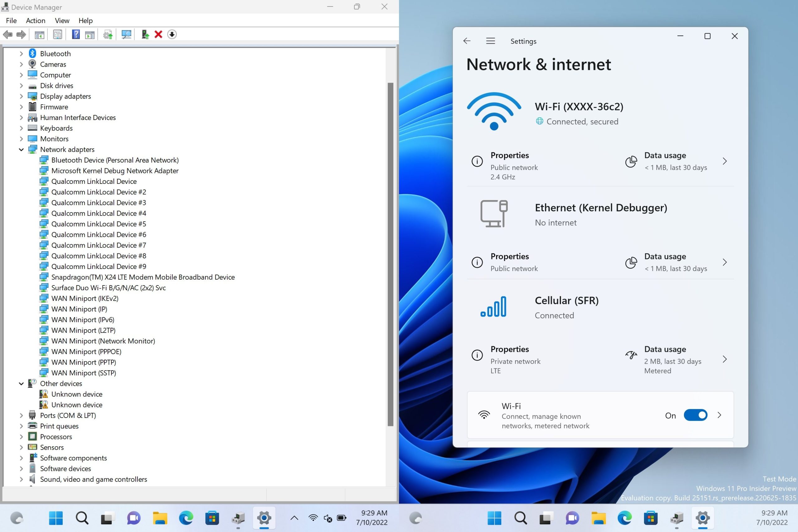Viewport: 798px width, 532px height.
Task: Expand the Display adapters category
Action: coord(21,96)
